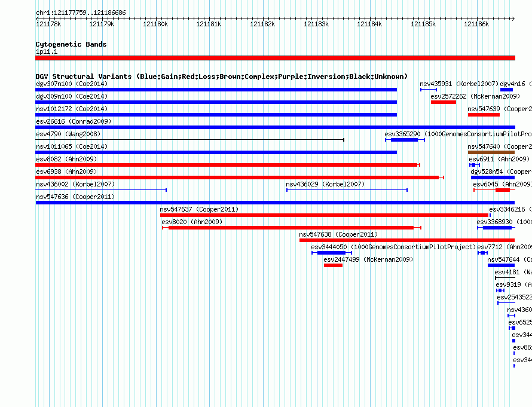Select the brown nsv547640 complex variant bar
This screenshot has height=407, width=532.
(491, 152)
